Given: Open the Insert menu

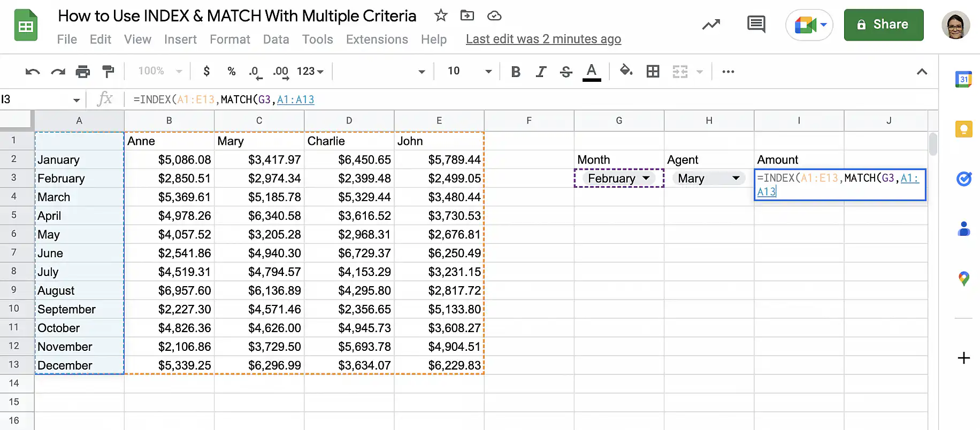Looking at the screenshot, I should [x=180, y=40].
